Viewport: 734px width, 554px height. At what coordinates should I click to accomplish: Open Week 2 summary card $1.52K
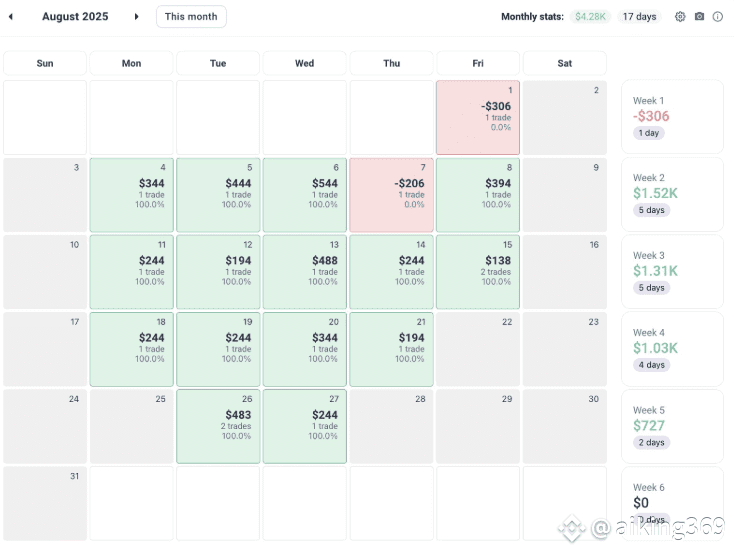(x=672, y=195)
